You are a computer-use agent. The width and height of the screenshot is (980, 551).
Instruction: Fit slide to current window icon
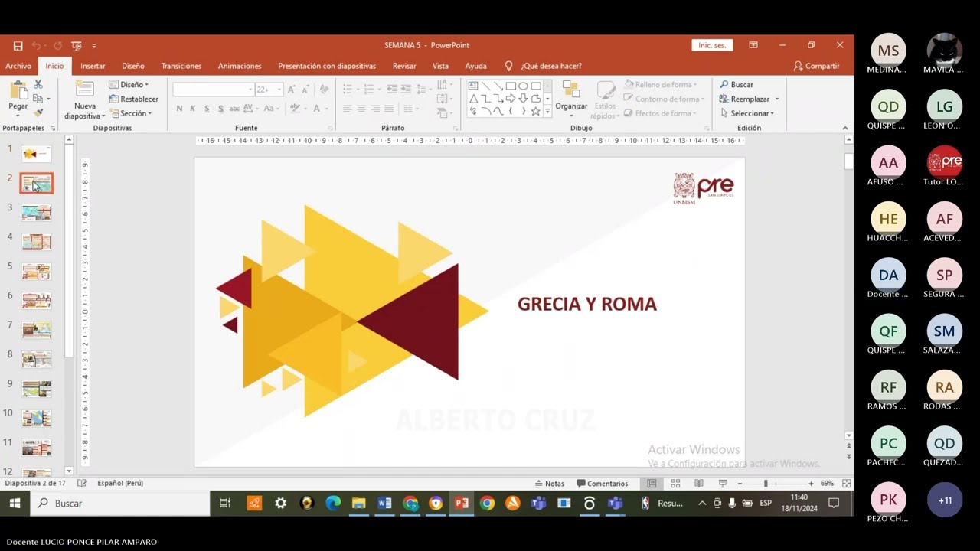point(846,484)
